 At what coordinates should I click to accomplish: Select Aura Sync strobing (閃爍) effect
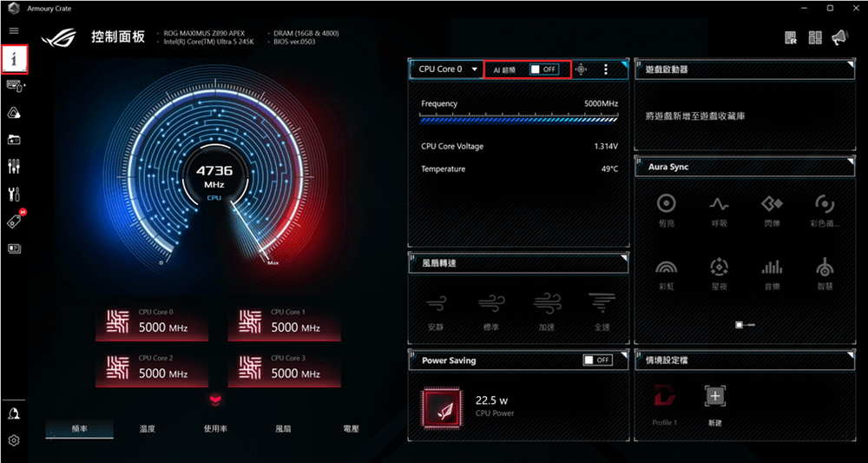[x=773, y=212]
